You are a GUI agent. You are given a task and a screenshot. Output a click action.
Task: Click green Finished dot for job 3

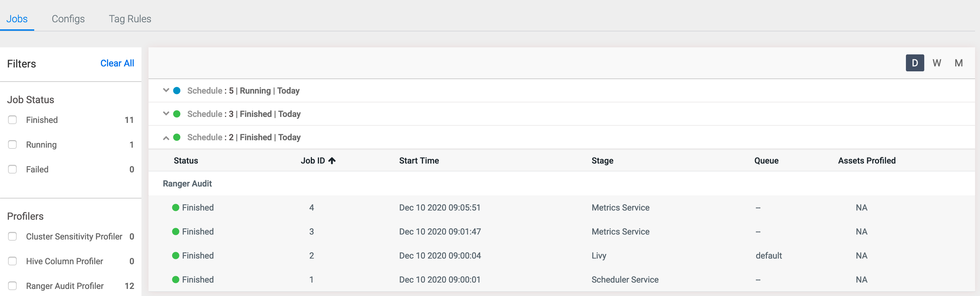[x=175, y=232]
